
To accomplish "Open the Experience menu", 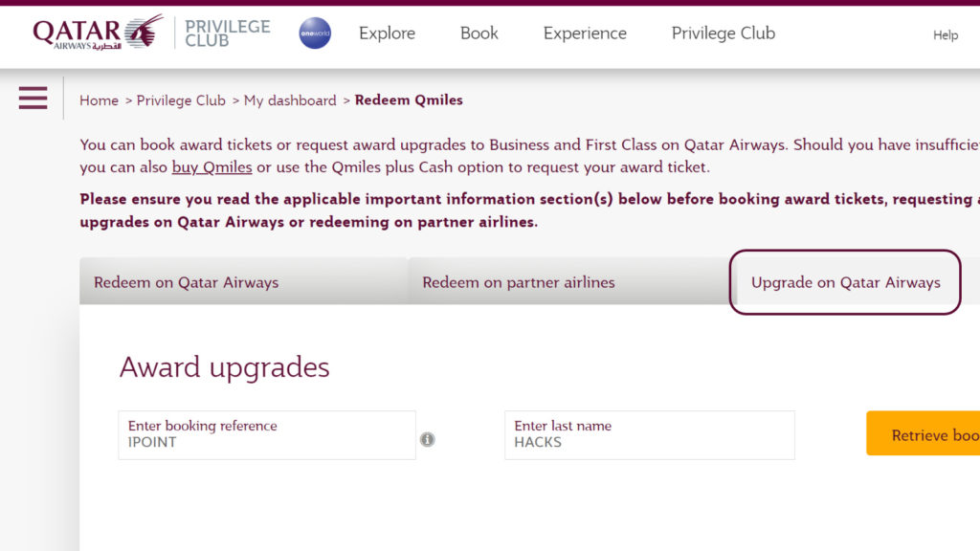I will (x=584, y=33).
